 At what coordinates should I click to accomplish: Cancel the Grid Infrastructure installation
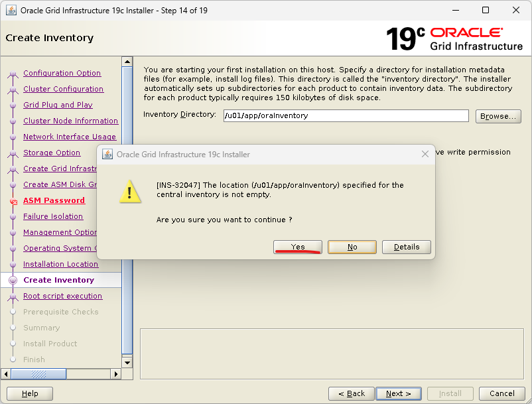[501, 393]
